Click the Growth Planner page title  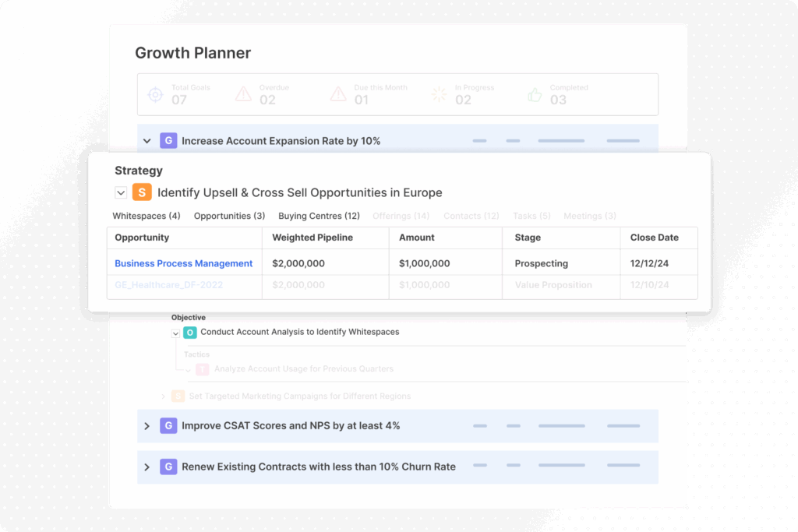193,53
